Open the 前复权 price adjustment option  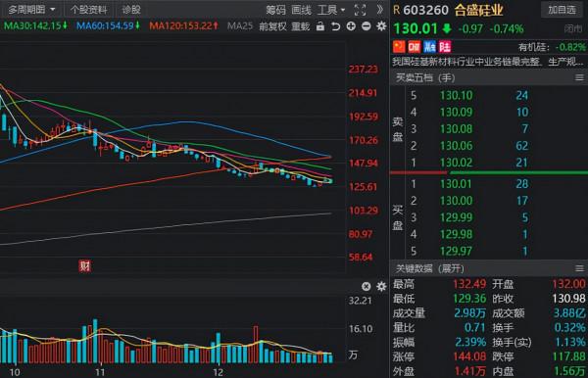point(272,26)
